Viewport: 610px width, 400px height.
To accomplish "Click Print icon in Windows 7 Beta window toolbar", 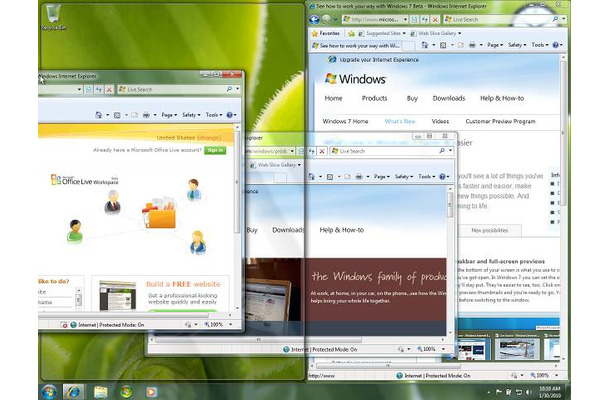I will (472, 45).
